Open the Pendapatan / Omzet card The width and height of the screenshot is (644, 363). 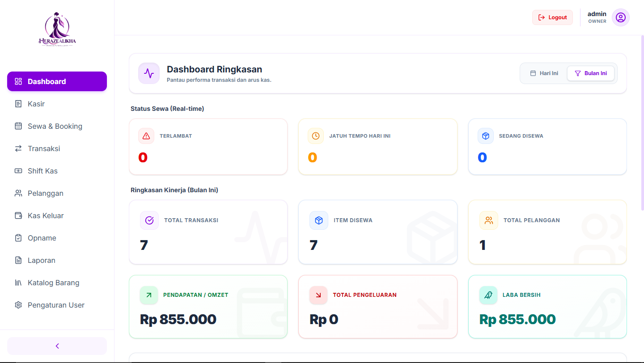[208, 307]
